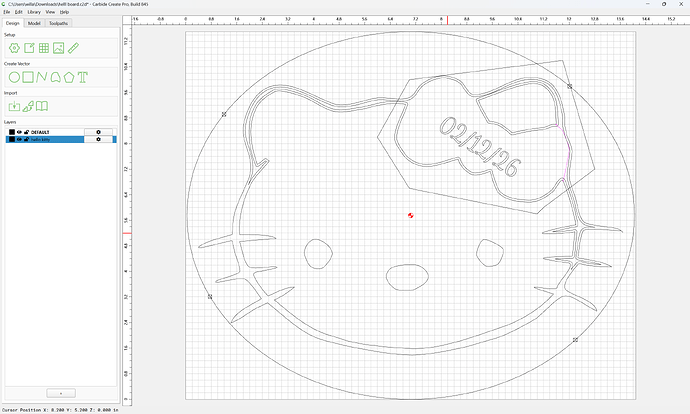Image resolution: width=690 pixels, height=414 pixels.
Task: Maximize the Carbide Create window
Action: click(x=664, y=4)
